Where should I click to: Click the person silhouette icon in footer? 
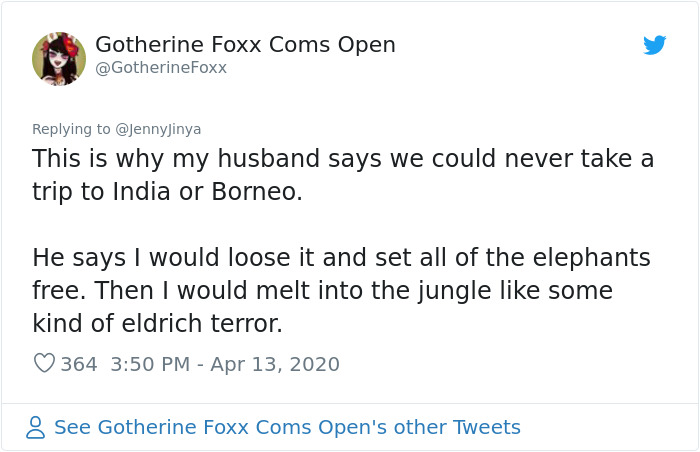pyautogui.click(x=35, y=427)
